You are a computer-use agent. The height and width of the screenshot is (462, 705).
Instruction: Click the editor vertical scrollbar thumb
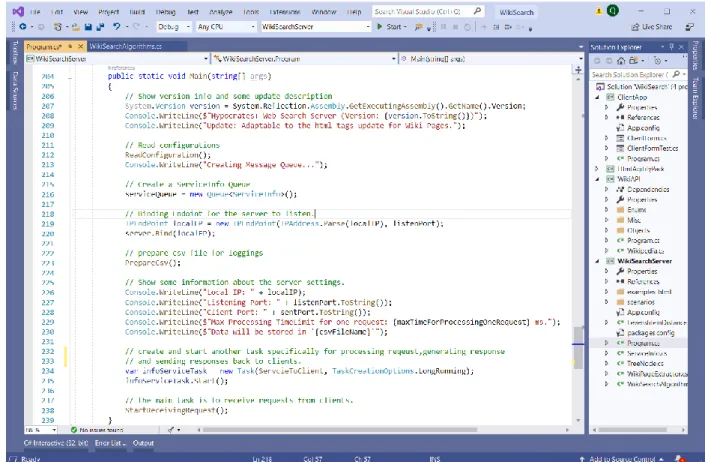pyautogui.click(x=578, y=348)
